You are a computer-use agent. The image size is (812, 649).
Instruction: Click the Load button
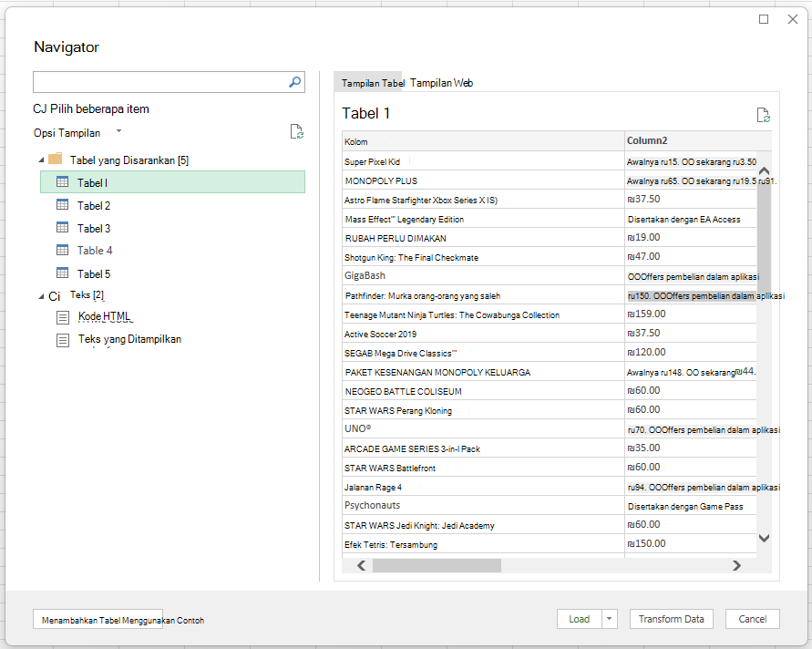(x=580, y=619)
